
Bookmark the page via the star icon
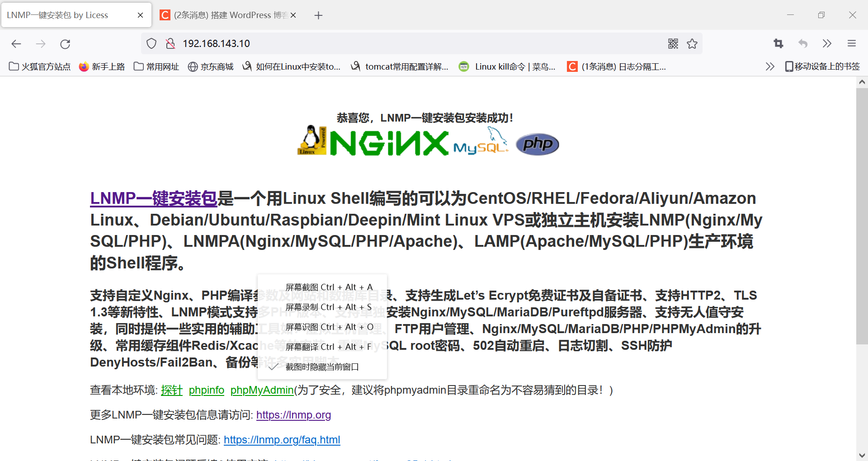(x=693, y=43)
